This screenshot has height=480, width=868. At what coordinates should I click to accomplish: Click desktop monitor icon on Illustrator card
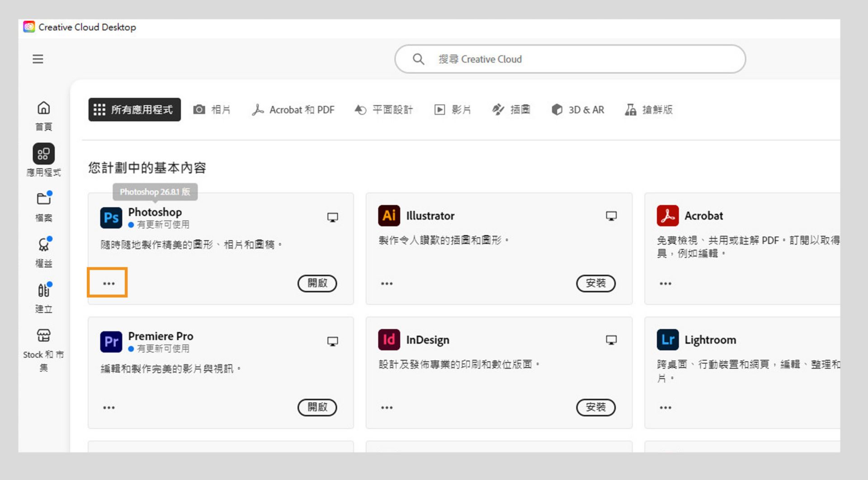coord(611,216)
